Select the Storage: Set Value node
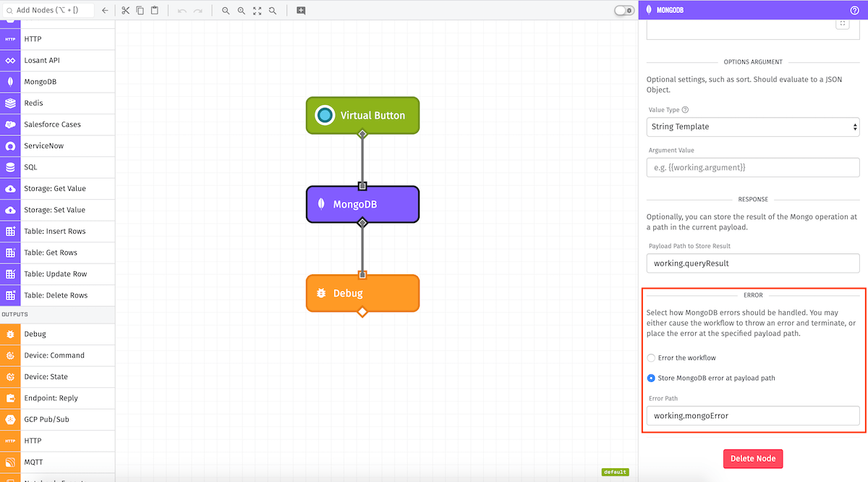 coord(58,210)
